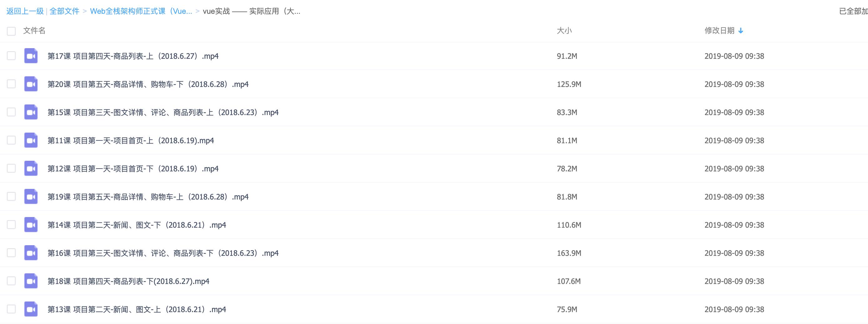Click video icon for 第16课 file
This screenshot has height=324, width=868.
point(31,253)
